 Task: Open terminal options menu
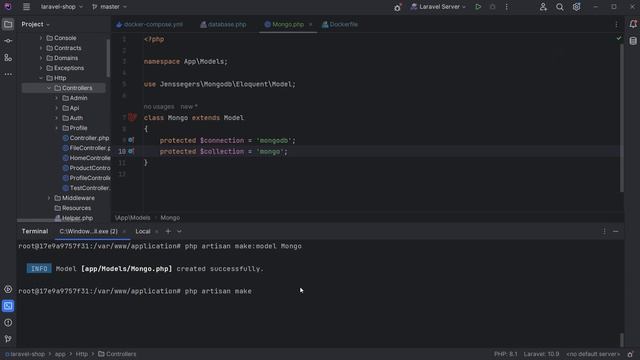click(604, 231)
